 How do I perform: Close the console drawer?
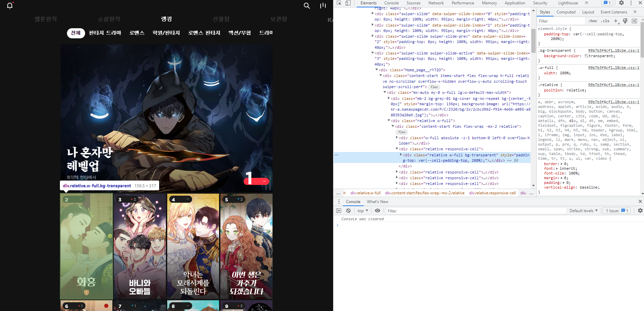tap(640, 201)
